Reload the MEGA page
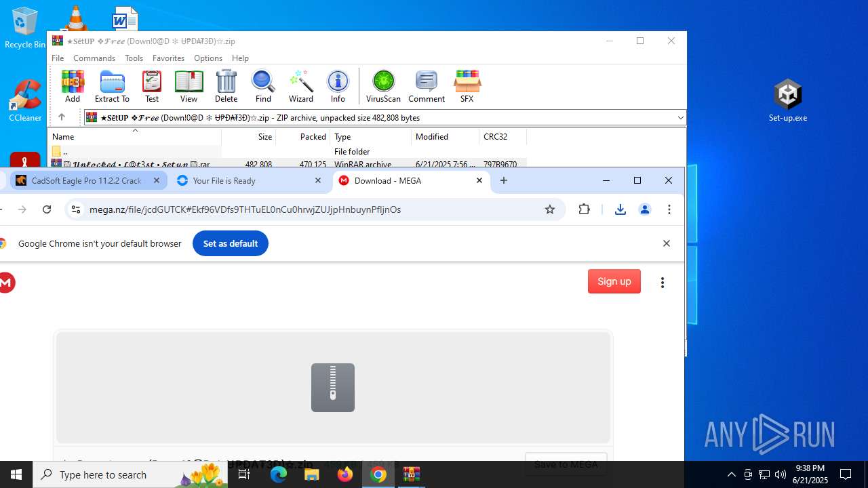 click(x=47, y=209)
